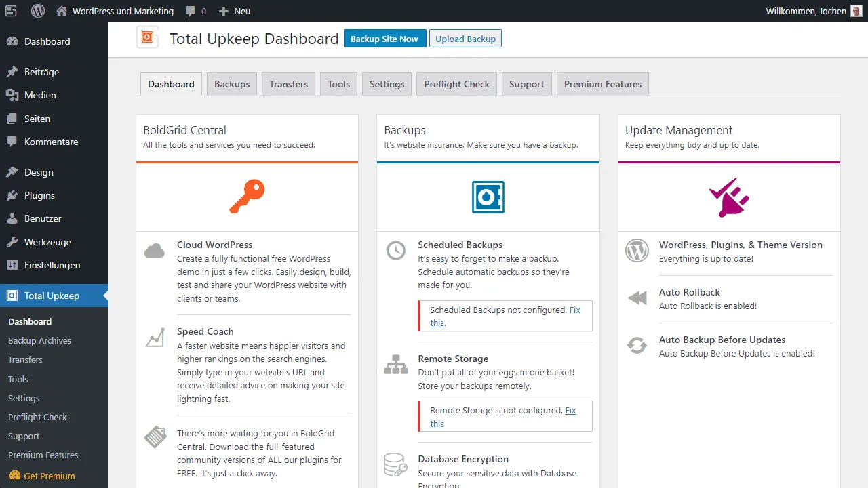Click the rewind icon beside Auto Rollback
The width and height of the screenshot is (868, 488).
tap(637, 298)
